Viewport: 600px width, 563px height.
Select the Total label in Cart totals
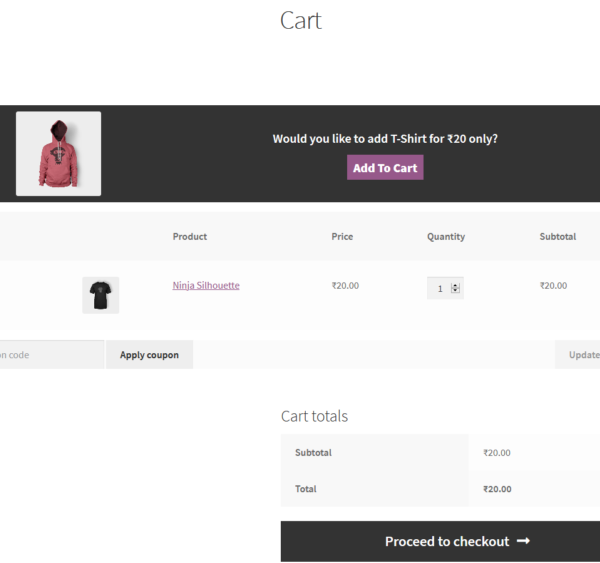(306, 489)
